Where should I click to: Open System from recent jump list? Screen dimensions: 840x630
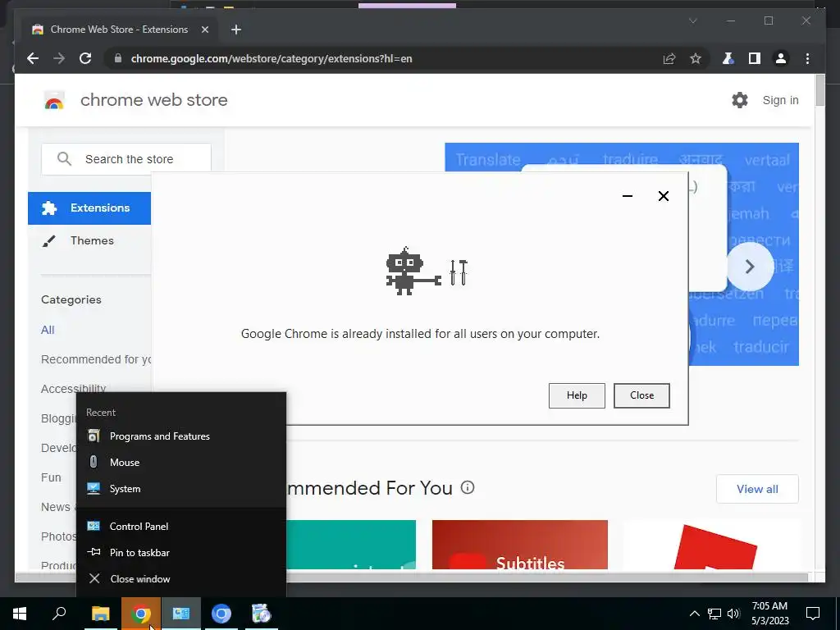(181, 489)
